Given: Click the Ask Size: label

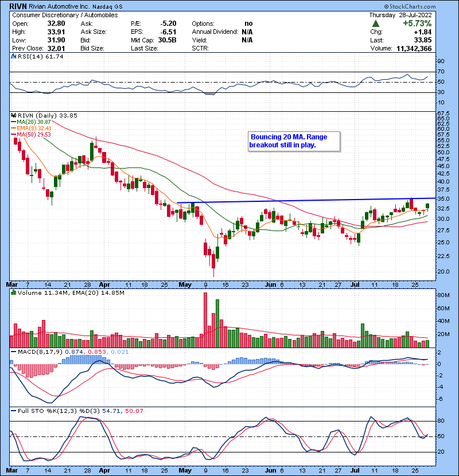Looking at the screenshot, I should tap(94, 32).
